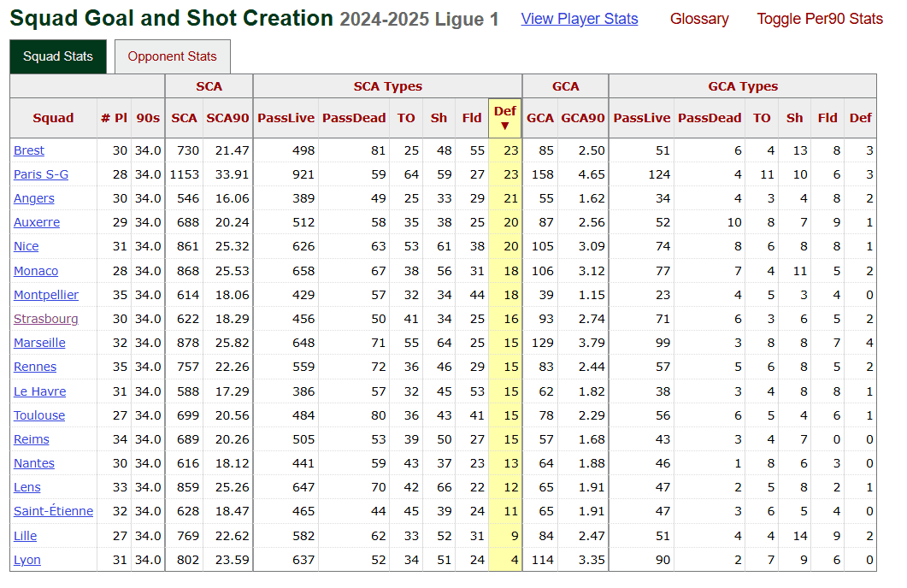The image size is (907, 588).
Task: Sort by SCA90 column header
Action: (227, 118)
